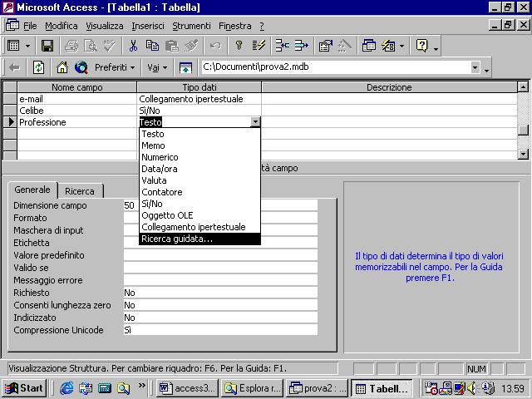Save the table with the floppy icon
This screenshot has height=399, width=532.
tap(47, 46)
